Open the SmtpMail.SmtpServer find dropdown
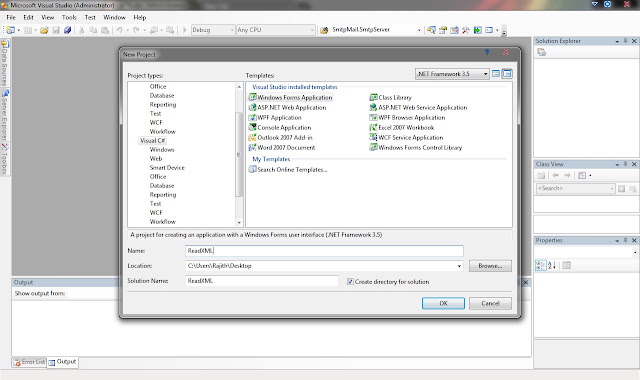 (x=419, y=30)
